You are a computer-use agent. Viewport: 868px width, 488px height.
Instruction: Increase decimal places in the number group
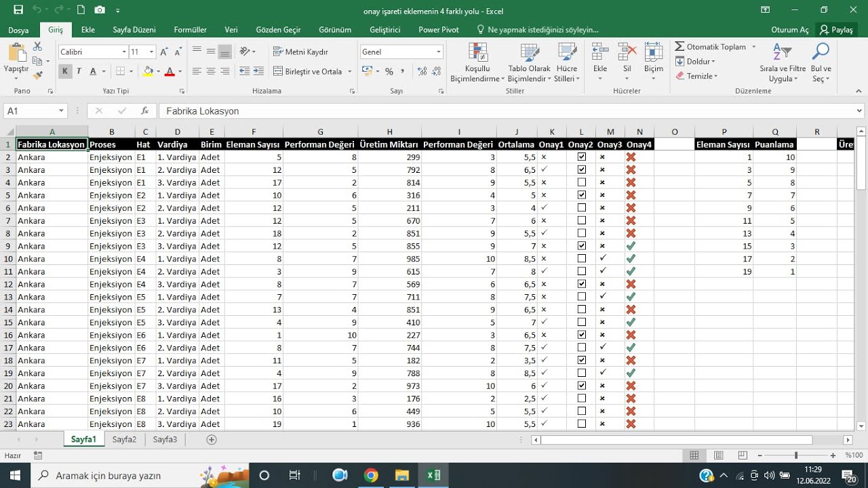[422, 71]
